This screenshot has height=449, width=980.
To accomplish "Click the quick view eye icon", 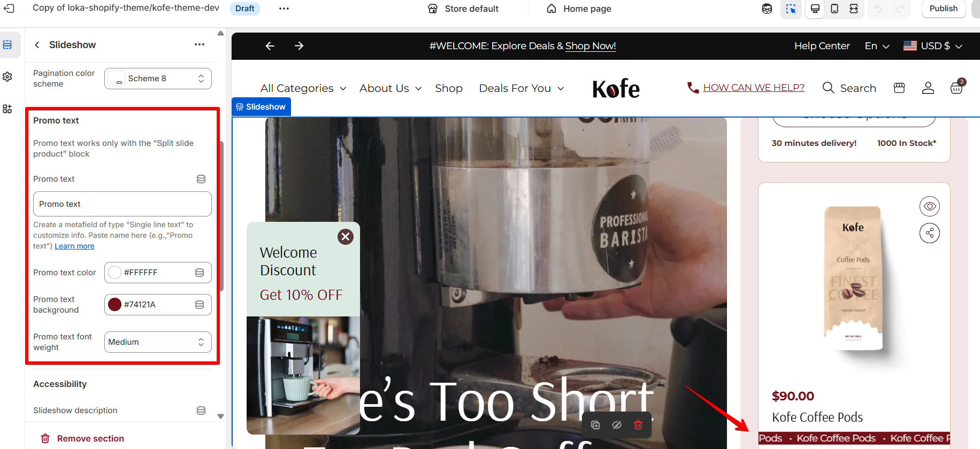I will [930, 206].
